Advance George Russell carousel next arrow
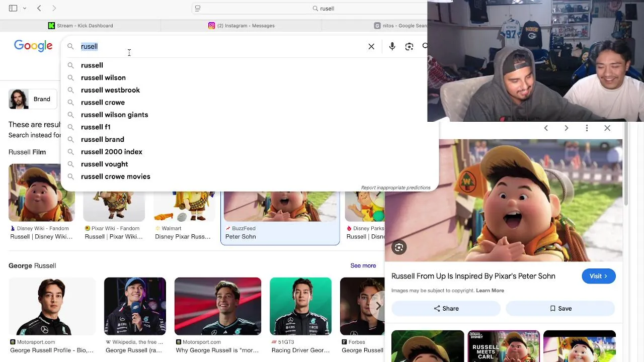 click(378, 305)
